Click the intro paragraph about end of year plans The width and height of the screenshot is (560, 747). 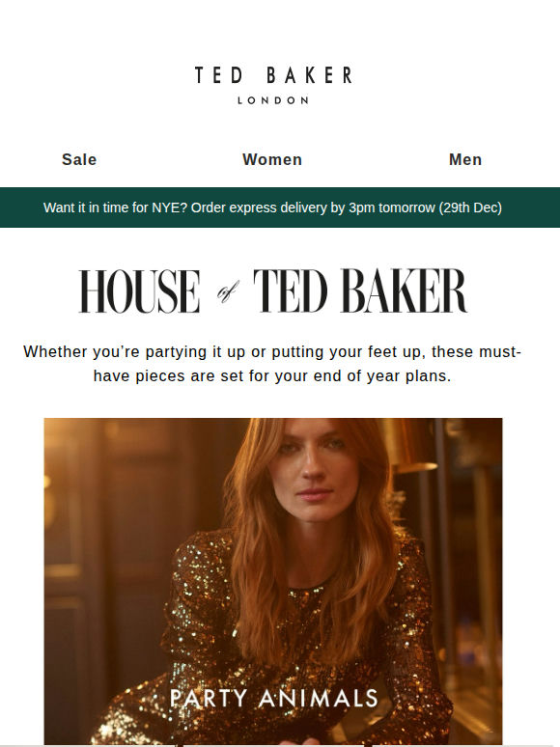click(272, 364)
